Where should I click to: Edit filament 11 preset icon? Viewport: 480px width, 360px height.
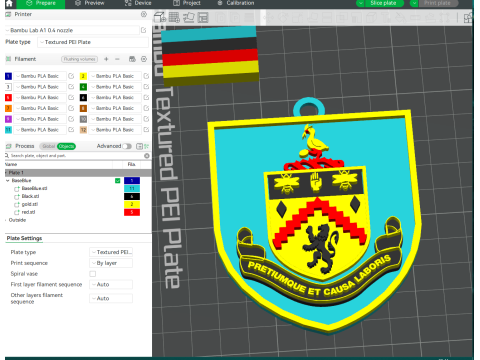[71, 130]
